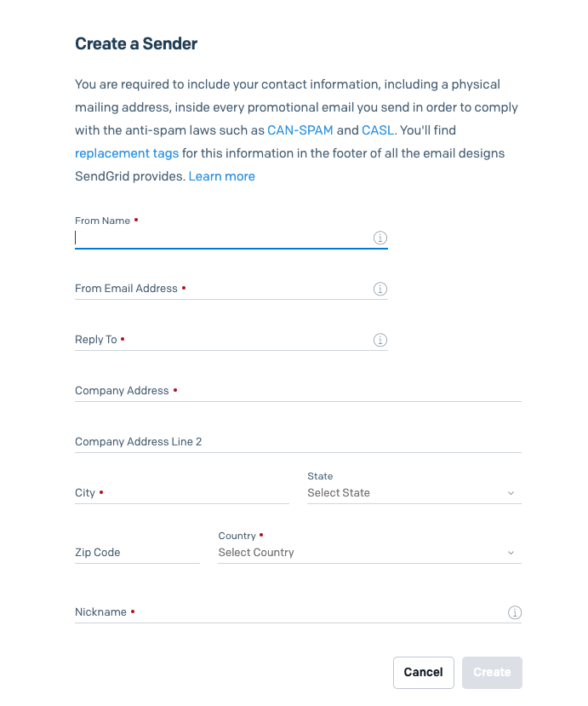Click the Country dropdown chevron arrow
This screenshot has height=706, width=588.
pos(511,553)
